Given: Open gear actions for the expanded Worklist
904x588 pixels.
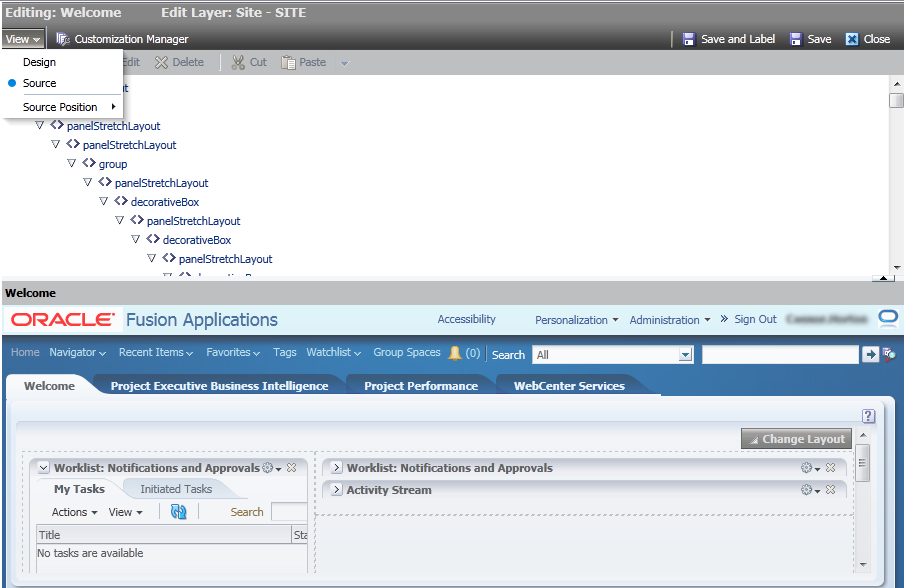Looking at the screenshot, I should tap(272, 468).
